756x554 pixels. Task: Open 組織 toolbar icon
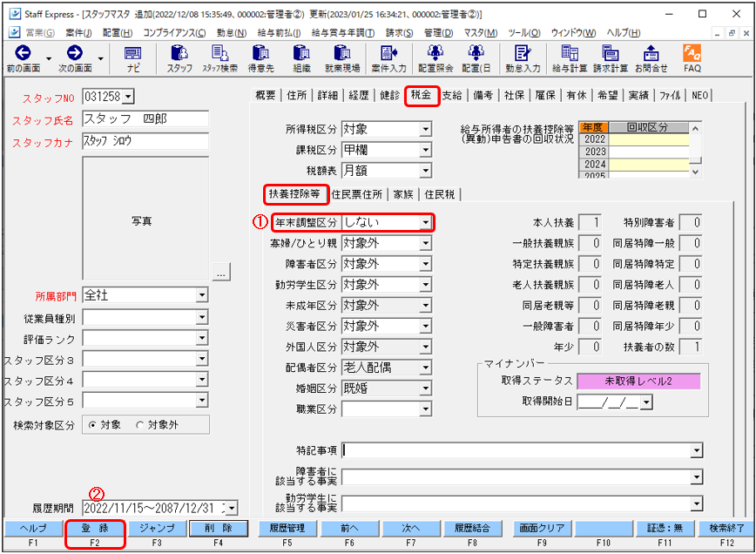click(301, 52)
